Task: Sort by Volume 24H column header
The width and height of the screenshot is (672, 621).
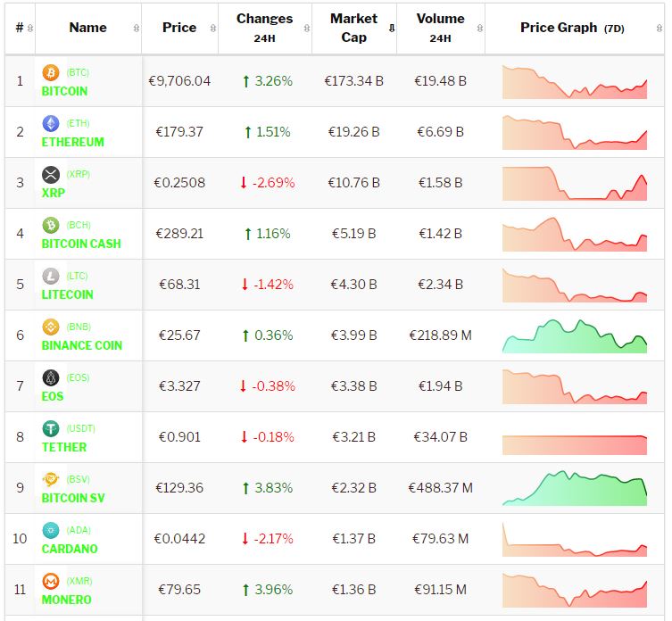Action: tap(440, 28)
